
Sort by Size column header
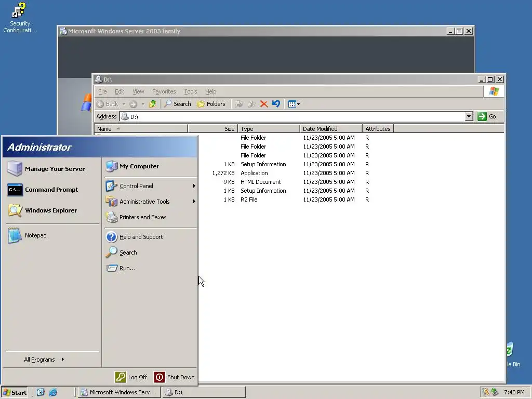click(212, 129)
